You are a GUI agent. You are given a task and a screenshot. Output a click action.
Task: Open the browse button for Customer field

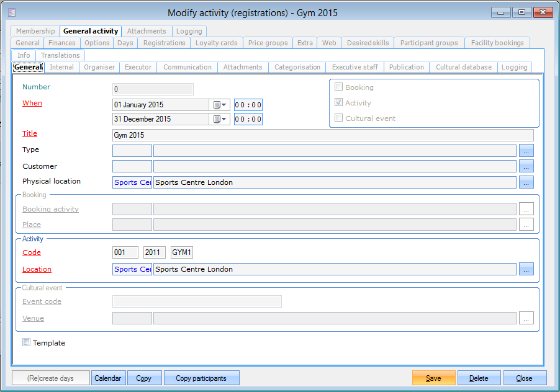(526, 166)
